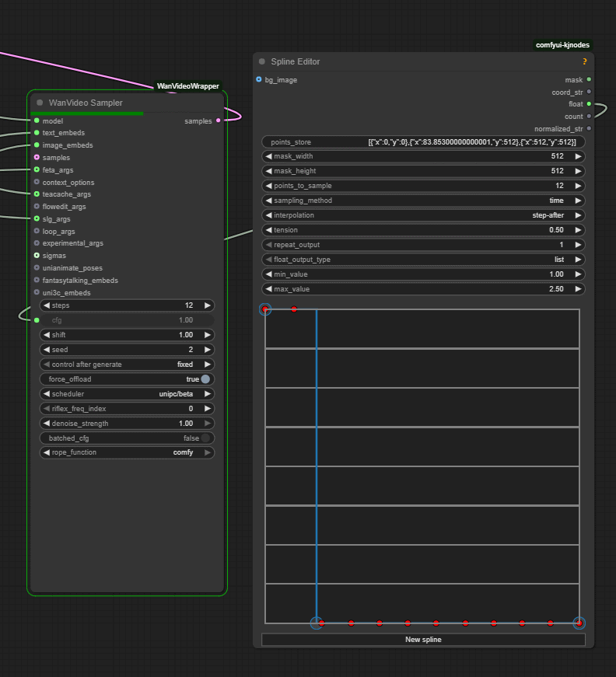Click the teacache_args input socket

(x=37, y=194)
